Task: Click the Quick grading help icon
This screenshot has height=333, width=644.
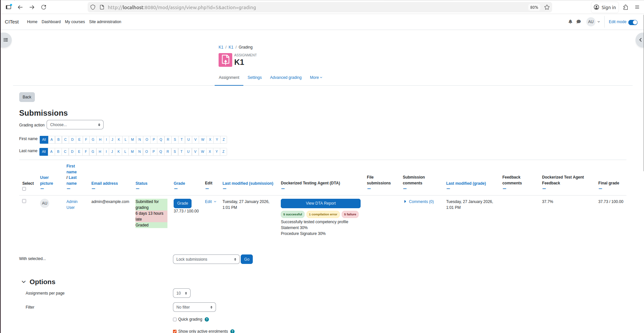Action: (207, 320)
